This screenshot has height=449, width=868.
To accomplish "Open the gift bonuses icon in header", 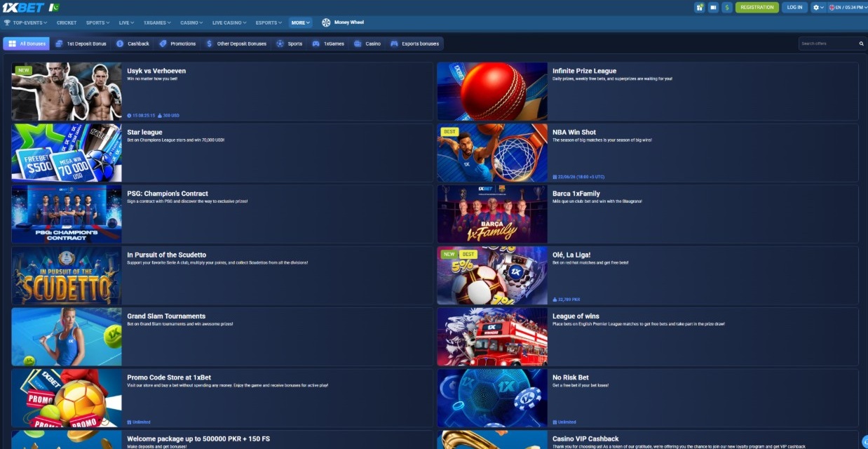I will coord(699,7).
